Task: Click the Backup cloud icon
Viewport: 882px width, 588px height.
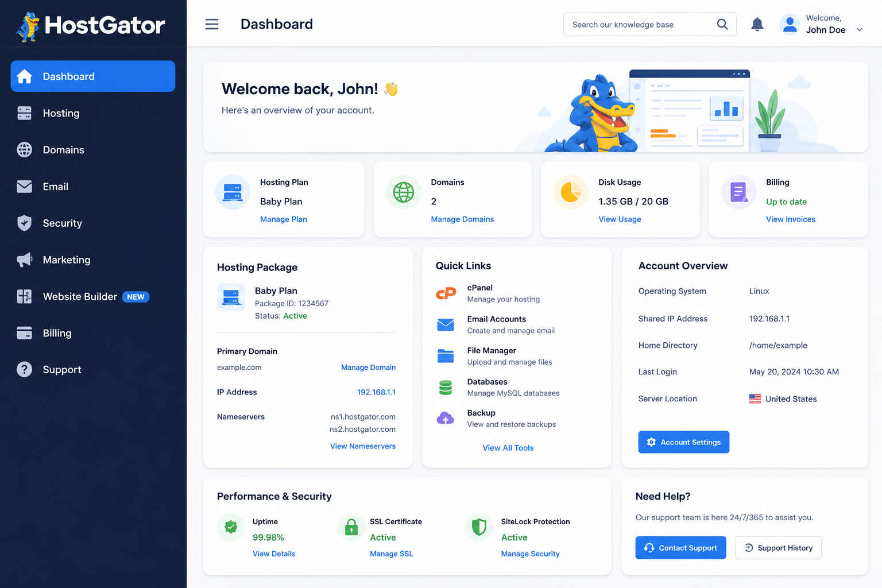Action: 446,418
